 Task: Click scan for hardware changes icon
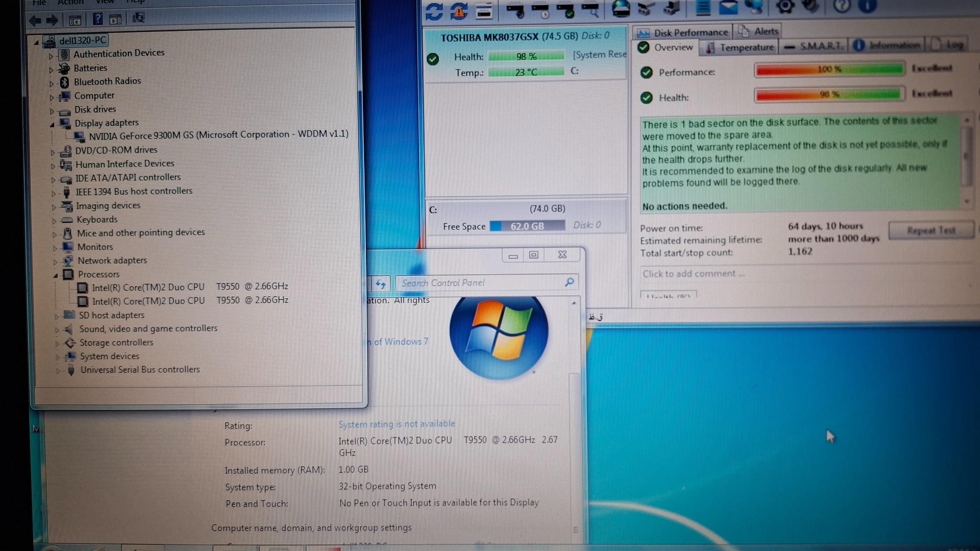click(138, 18)
